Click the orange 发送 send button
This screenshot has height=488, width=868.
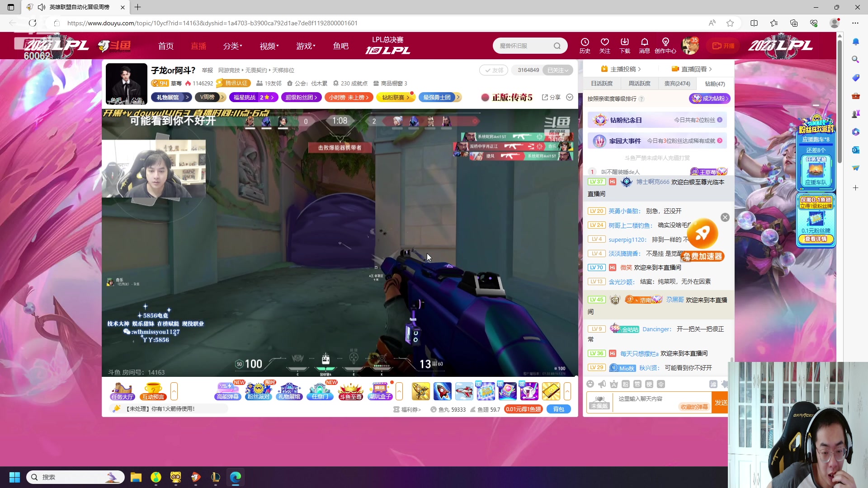721,402
